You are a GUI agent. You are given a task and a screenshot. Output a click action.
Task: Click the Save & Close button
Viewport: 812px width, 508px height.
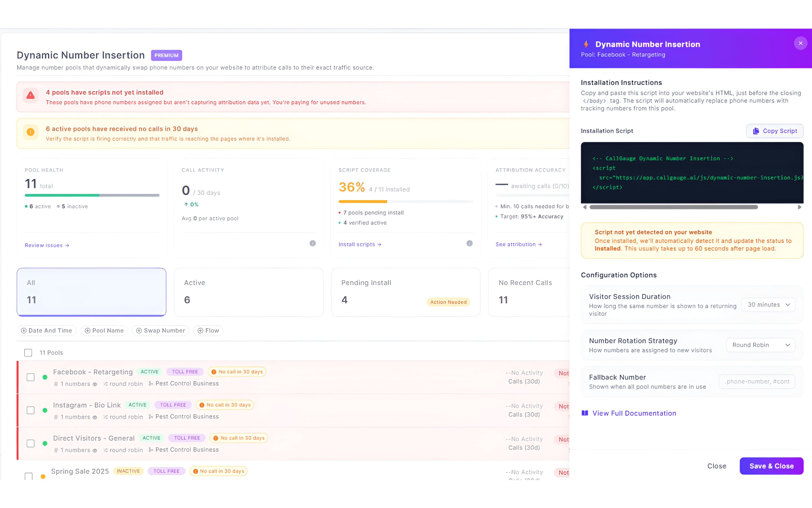pos(771,466)
